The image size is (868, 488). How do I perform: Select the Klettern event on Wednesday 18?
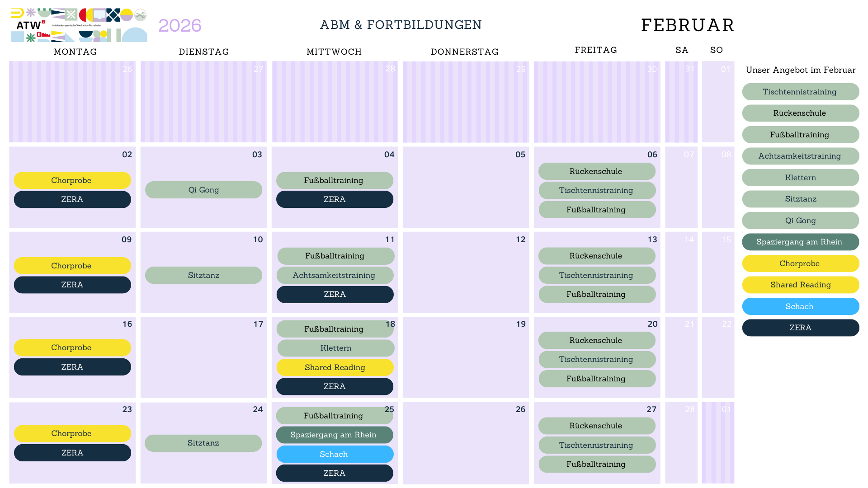coord(335,348)
